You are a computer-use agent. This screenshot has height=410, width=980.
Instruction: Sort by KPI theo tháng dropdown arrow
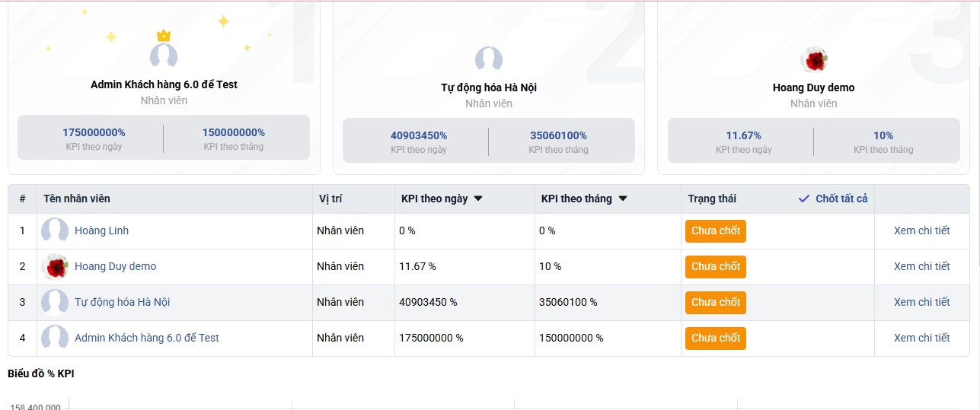[x=622, y=199]
